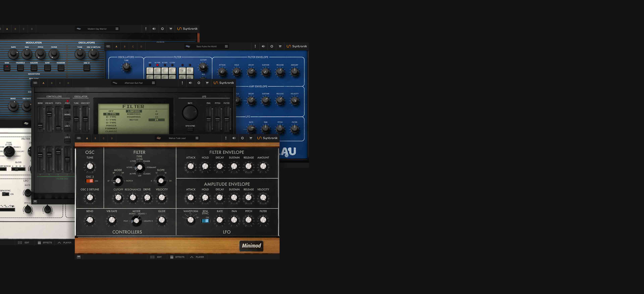Open PLAYER view in Minimod footer
The image size is (644, 294).
[197, 257]
